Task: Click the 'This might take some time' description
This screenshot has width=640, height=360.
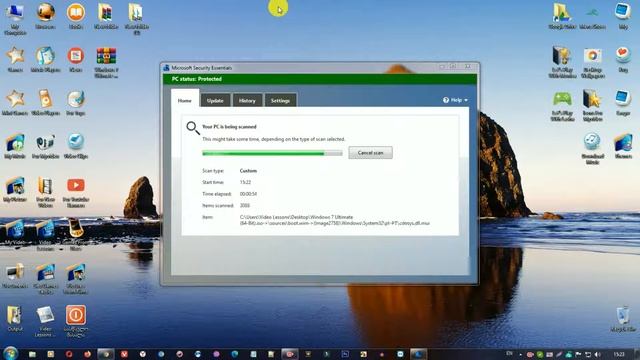Action: (273, 139)
